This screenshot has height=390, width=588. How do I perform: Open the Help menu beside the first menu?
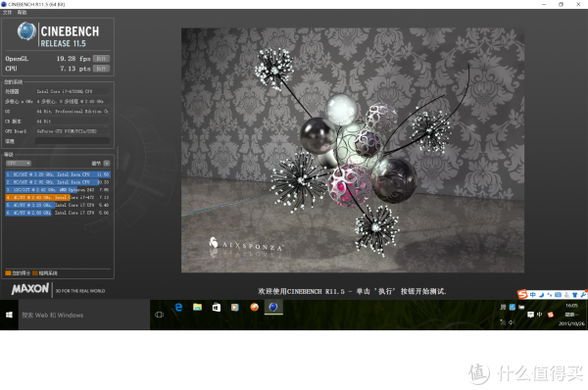click(x=22, y=13)
